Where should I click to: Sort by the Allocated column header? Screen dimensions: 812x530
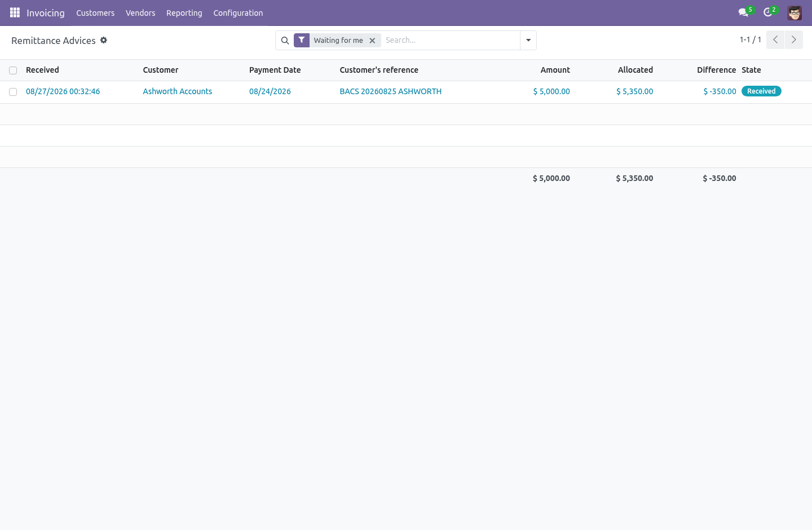[636, 70]
